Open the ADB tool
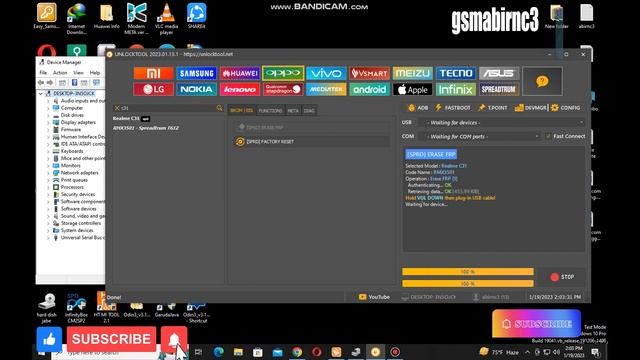Screen dimensions: 640x360 [418, 108]
